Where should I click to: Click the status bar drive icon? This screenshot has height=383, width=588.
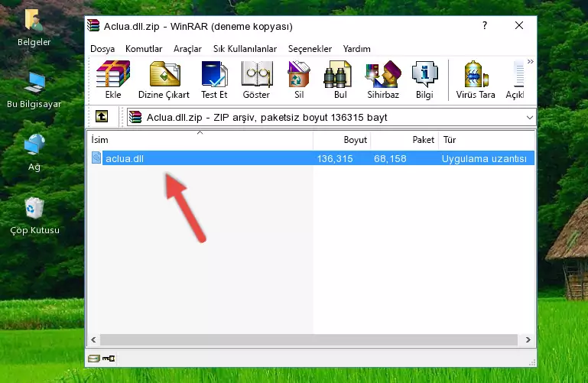pos(94,359)
